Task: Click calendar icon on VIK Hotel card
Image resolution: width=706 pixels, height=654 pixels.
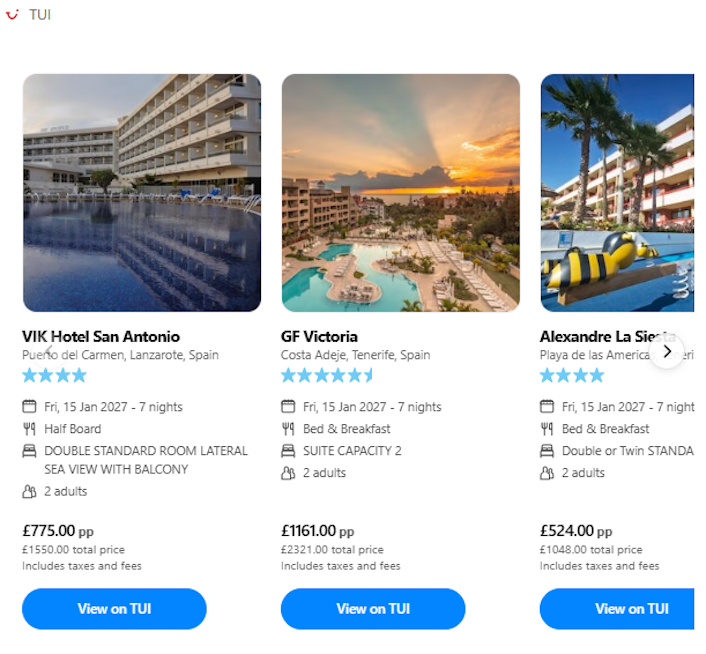Action: click(x=29, y=407)
